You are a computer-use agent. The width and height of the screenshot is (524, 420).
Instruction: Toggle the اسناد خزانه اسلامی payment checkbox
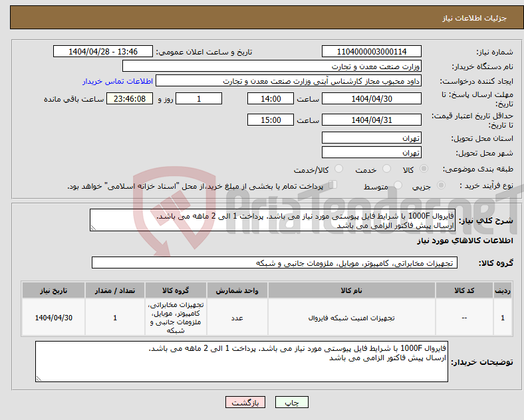[332, 185]
